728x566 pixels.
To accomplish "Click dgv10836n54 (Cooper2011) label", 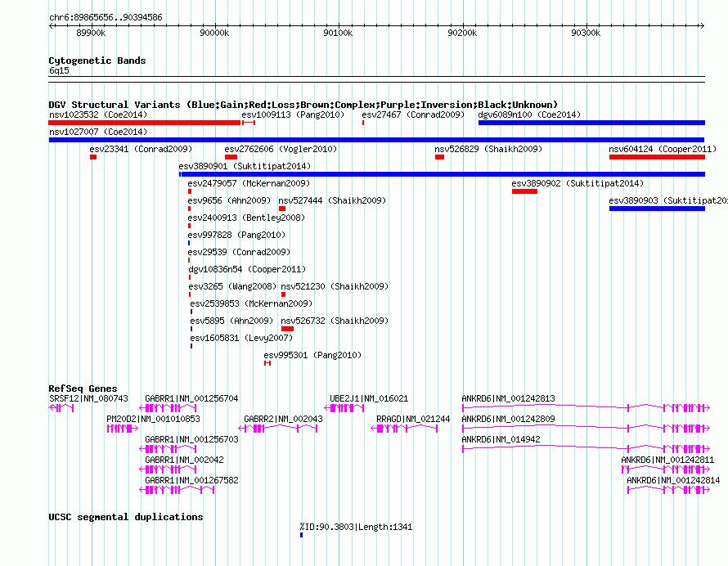I will tap(247, 269).
